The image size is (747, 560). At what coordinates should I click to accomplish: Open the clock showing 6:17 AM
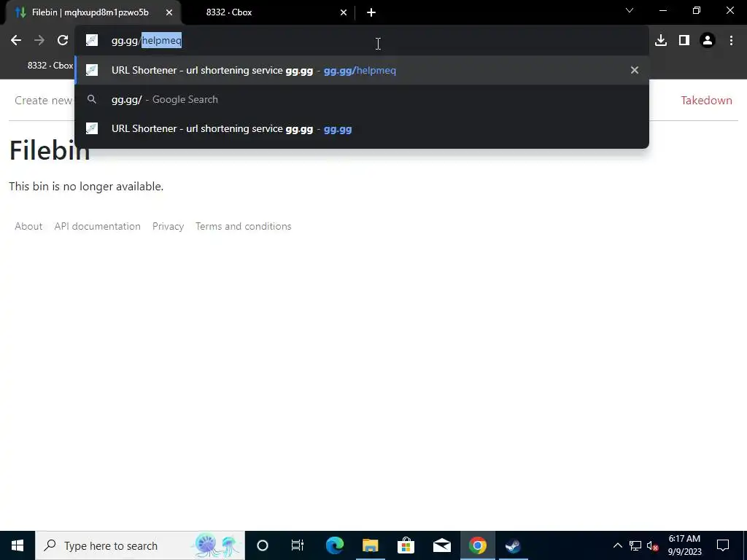pyautogui.click(x=684, y=545)
